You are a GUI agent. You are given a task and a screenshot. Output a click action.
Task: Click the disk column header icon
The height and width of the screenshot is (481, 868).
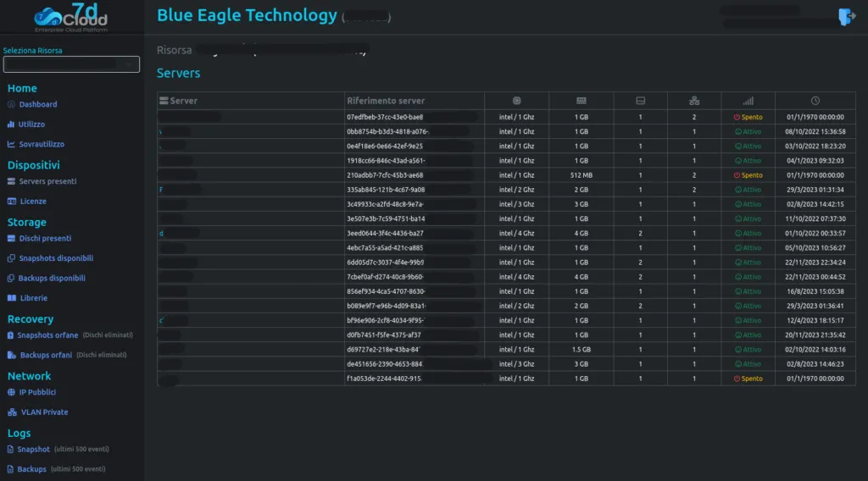point(641,101)
